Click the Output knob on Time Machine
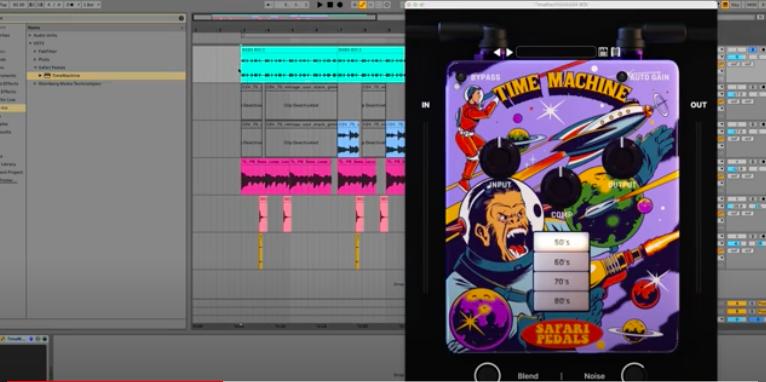 pos(622,158)
